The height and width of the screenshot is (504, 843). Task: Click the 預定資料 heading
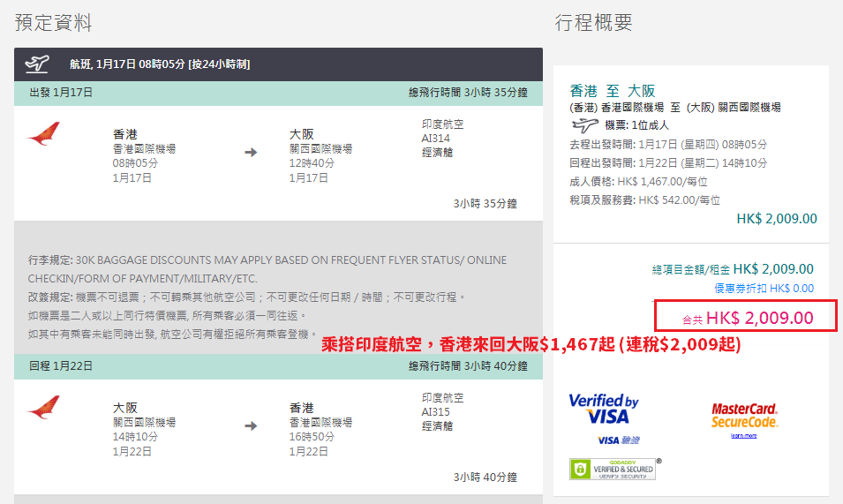click(x=53, y=23)
